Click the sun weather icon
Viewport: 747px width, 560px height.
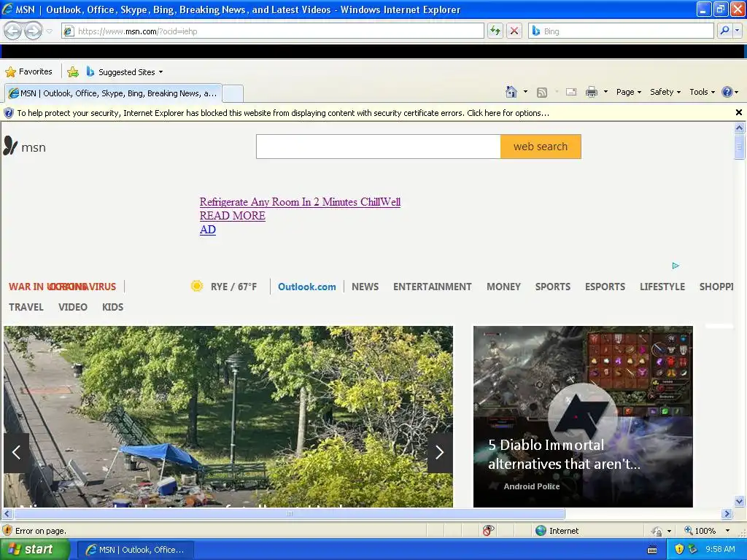(197, 286)
